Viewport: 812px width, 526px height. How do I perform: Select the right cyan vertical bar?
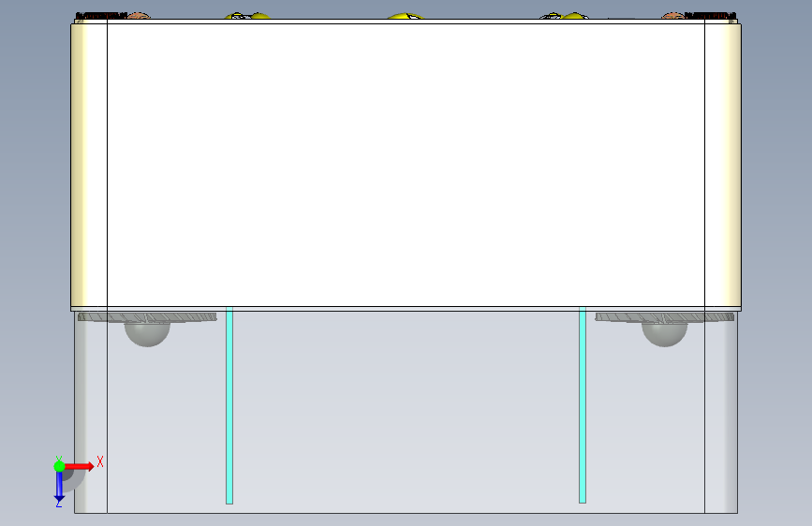pyautogui.click(x=583, y=405)
